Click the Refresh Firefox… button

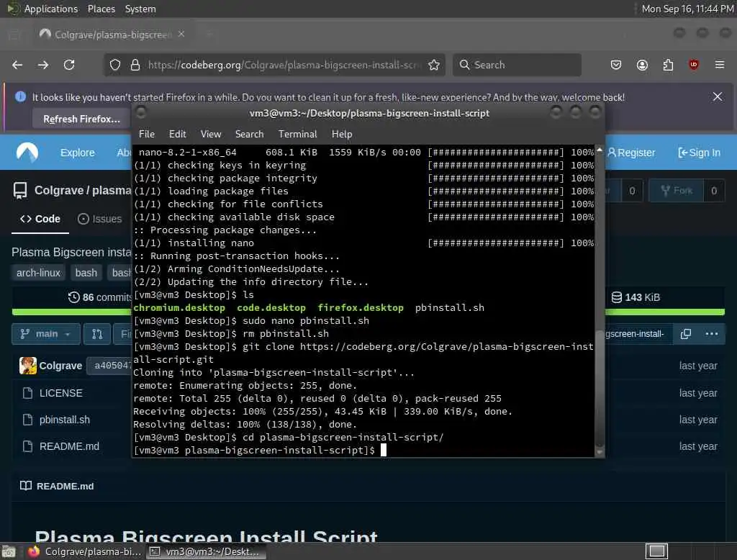[81, 119]
